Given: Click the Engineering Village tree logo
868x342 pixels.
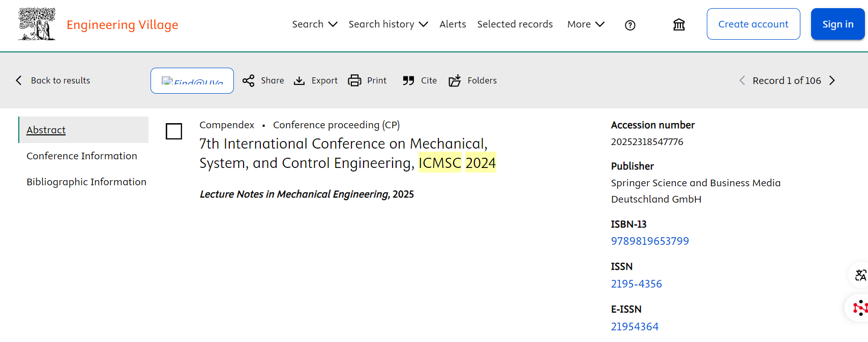Looking at the screenshot, I should [37, 24].
